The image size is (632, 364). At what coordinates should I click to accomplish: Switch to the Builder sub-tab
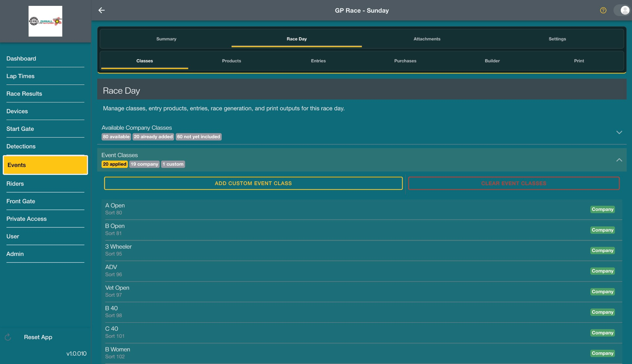(x=492, y=61)
